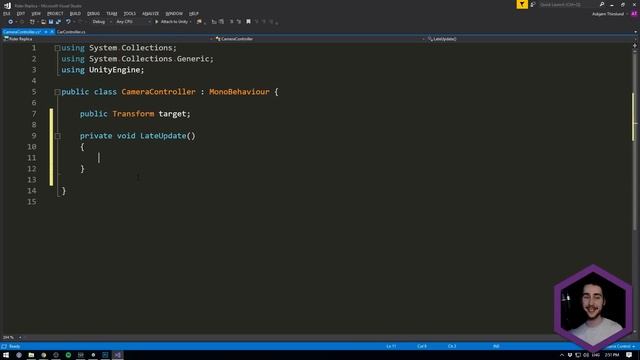Focus the Quick Launch search field
Image resolution: width=640 pixels, height=360 pixels.
point(568,4)
